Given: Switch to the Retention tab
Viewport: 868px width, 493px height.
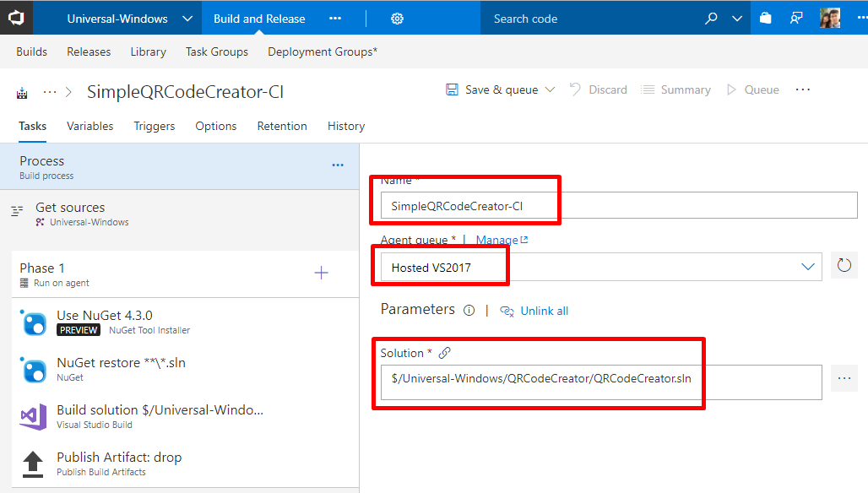Looking at the screenshot, I should point(282,126).
